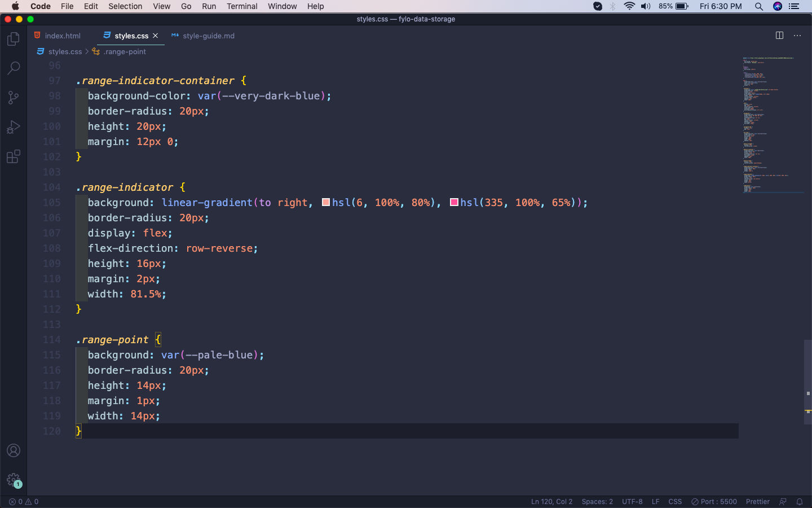
Task: Split the editor to the right
Action: click(779, 36)
